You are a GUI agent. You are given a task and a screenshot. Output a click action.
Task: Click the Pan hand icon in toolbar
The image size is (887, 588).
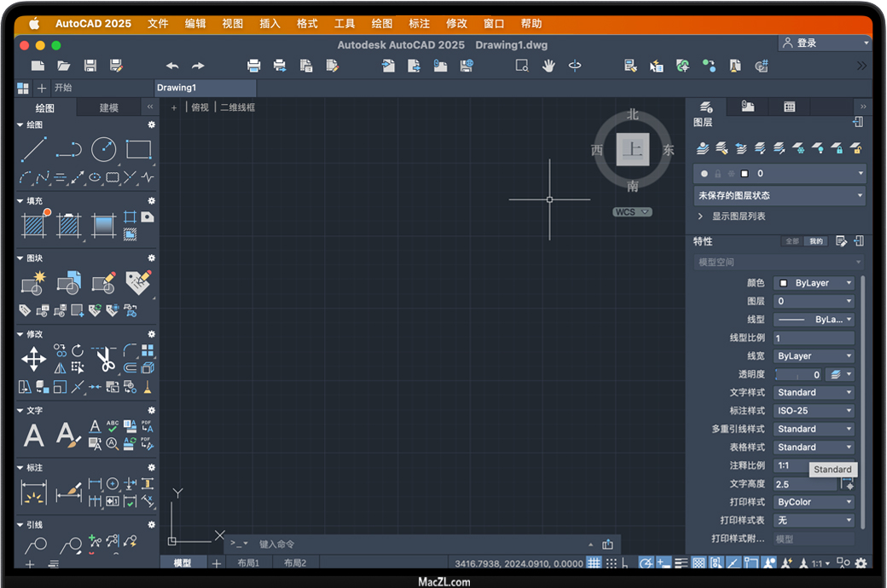point(548,66)
